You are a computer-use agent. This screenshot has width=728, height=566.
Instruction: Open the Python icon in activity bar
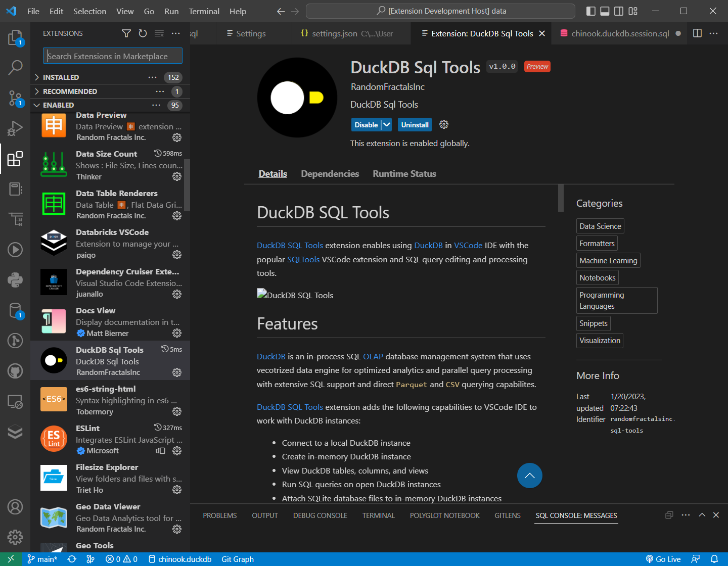[x=15, y=280]
